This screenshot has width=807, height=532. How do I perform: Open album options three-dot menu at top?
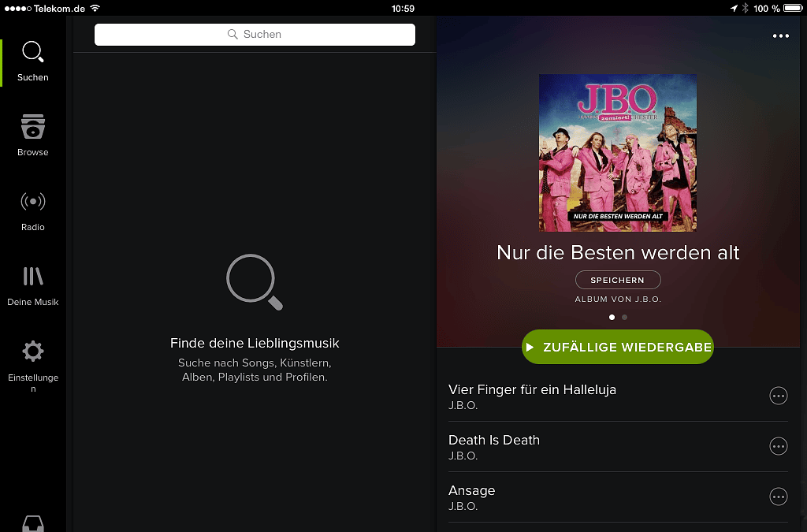pos(781,36)
